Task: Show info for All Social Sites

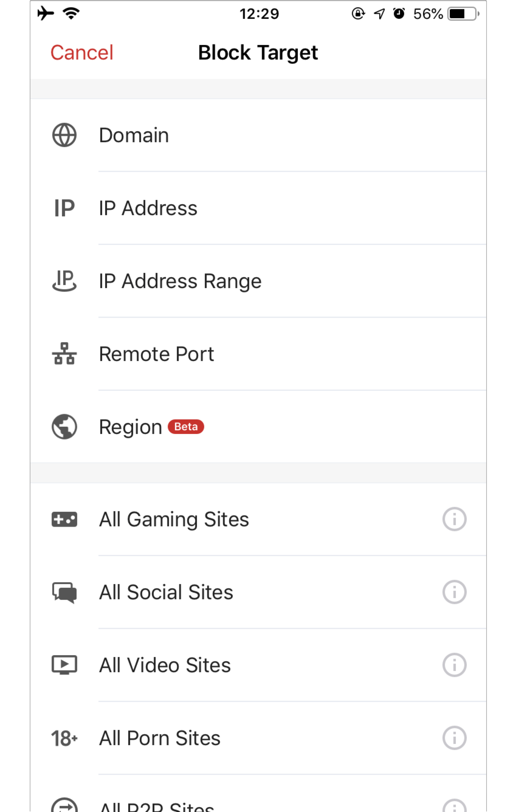Action: [x=454, y=592]
